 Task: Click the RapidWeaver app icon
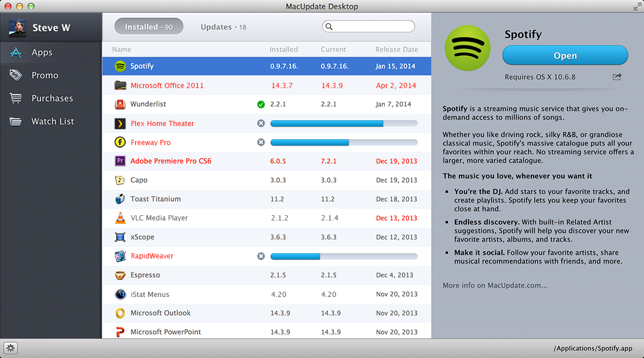[x=120, y=256]
